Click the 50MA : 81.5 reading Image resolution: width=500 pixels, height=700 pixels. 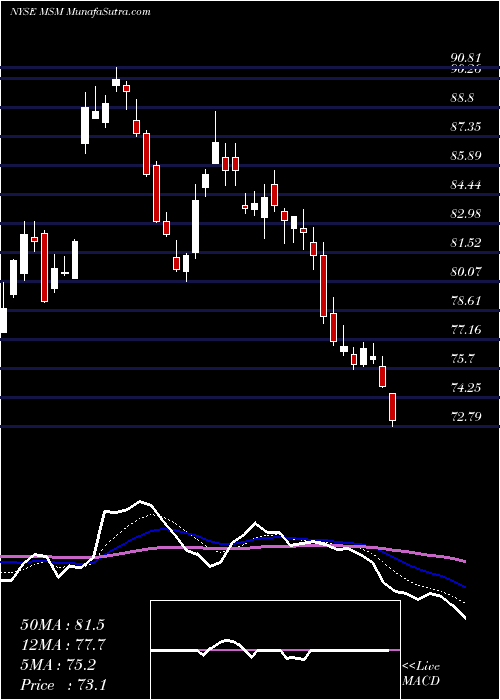tap(62, 625)
